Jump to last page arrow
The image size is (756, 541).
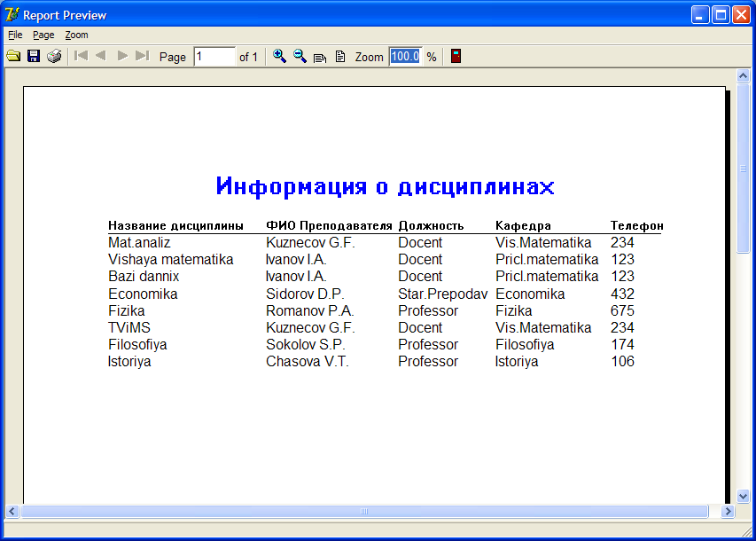(142, 56)
